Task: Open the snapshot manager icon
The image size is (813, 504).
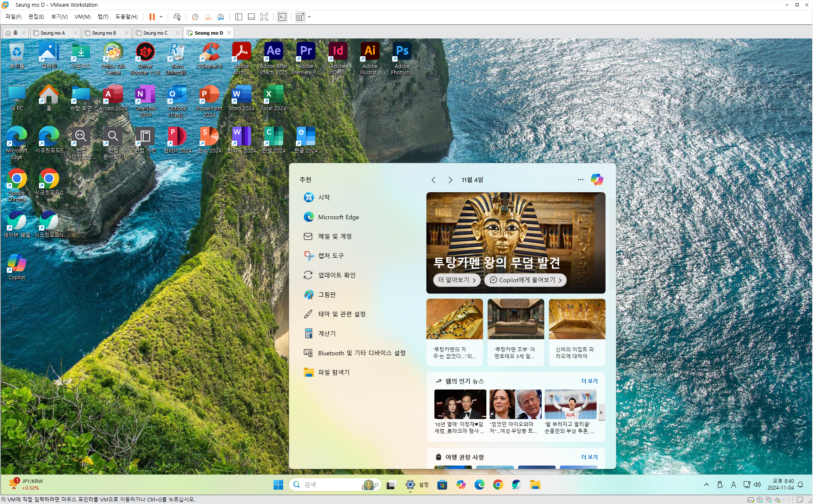Action: point(221,17)
